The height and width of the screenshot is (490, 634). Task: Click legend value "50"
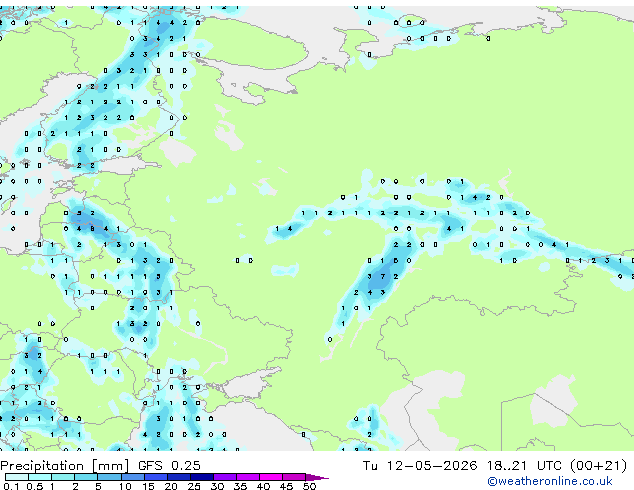pyautogui.click(x=310, y=486)
